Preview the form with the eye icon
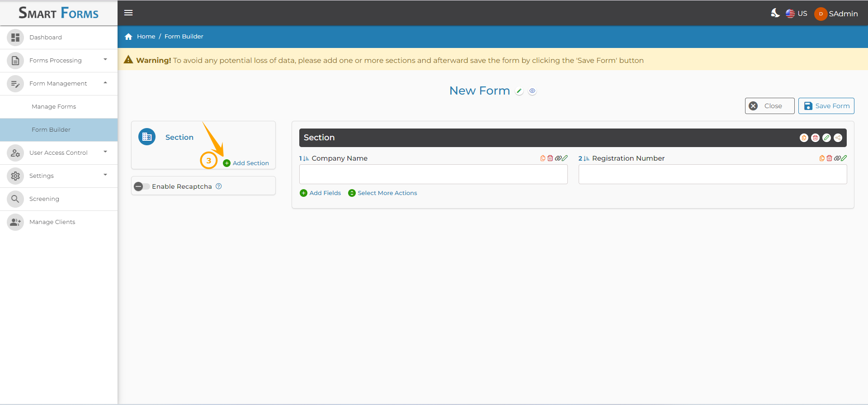Image resolution: width=868 pixels, height=405 pixels. coord(533,91)
